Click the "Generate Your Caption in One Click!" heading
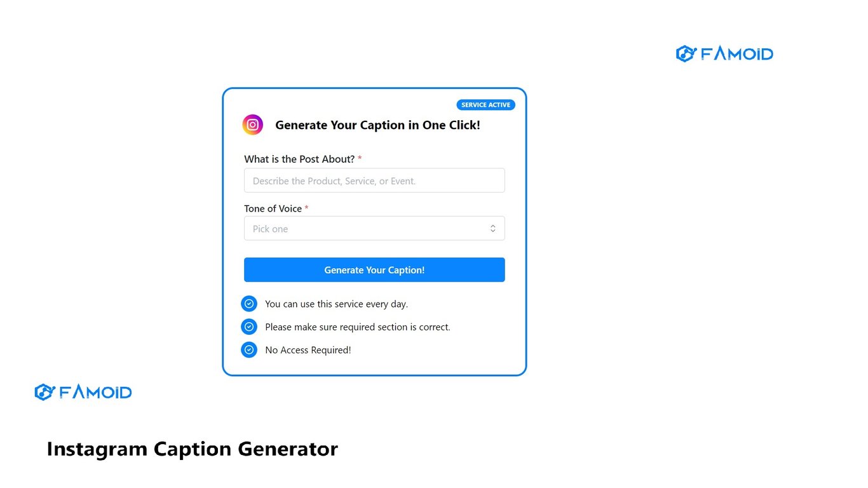 377,125
